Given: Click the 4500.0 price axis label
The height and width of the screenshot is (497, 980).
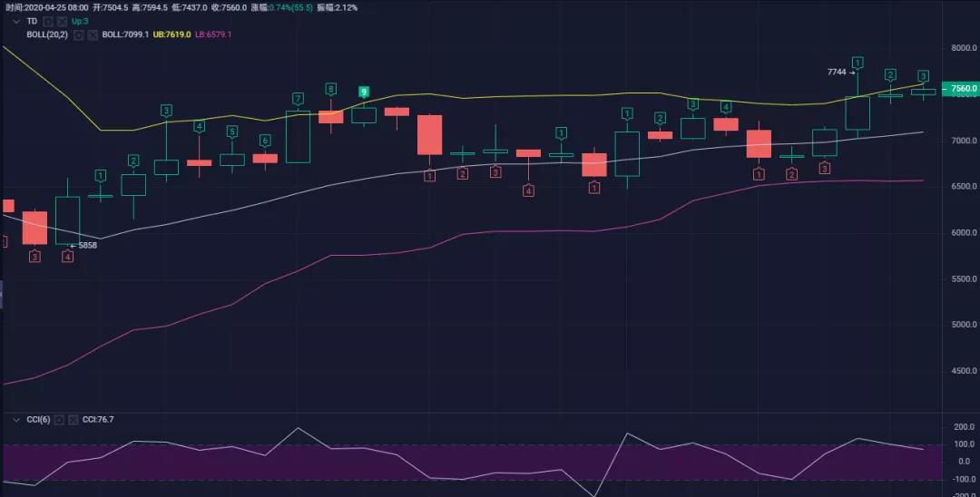Looking at the screenshot, I should click(x=964, y=371).
